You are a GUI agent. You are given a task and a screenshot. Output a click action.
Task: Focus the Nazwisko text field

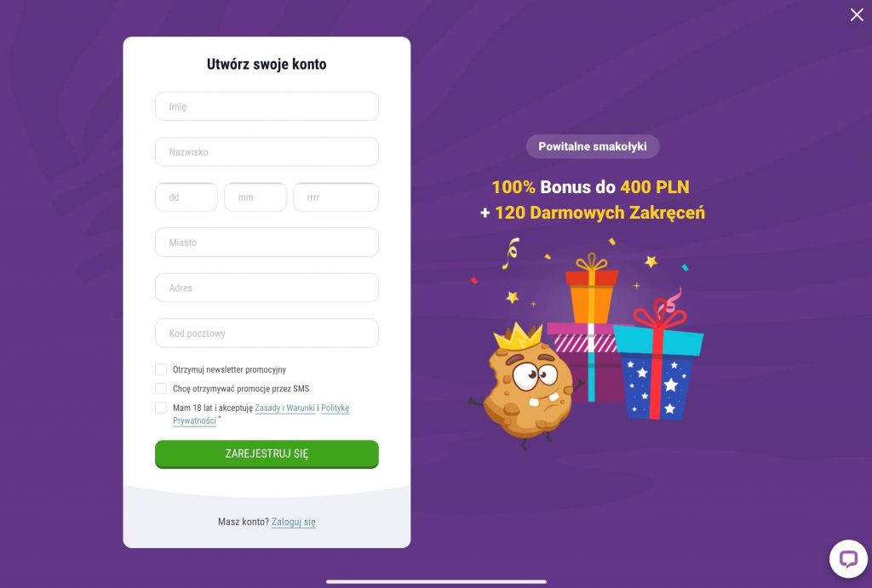pyautogui.click(x=267, y=151)
